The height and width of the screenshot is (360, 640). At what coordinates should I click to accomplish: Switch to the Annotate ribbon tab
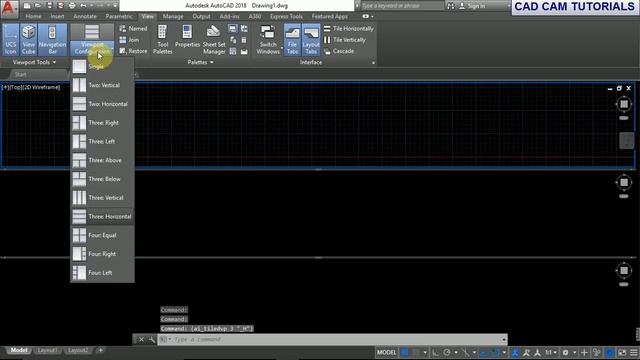coord(85,16)
